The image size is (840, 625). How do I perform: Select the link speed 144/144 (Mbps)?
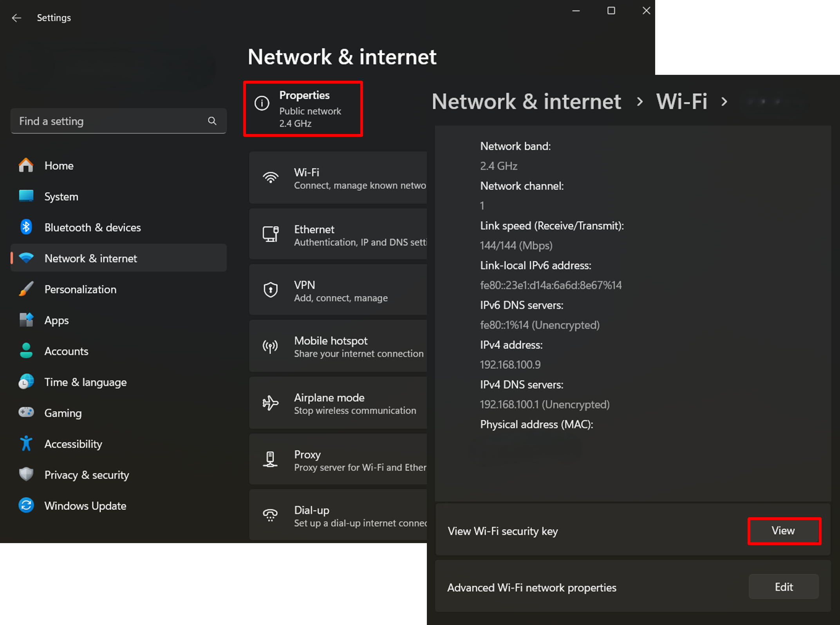[516, 246]
